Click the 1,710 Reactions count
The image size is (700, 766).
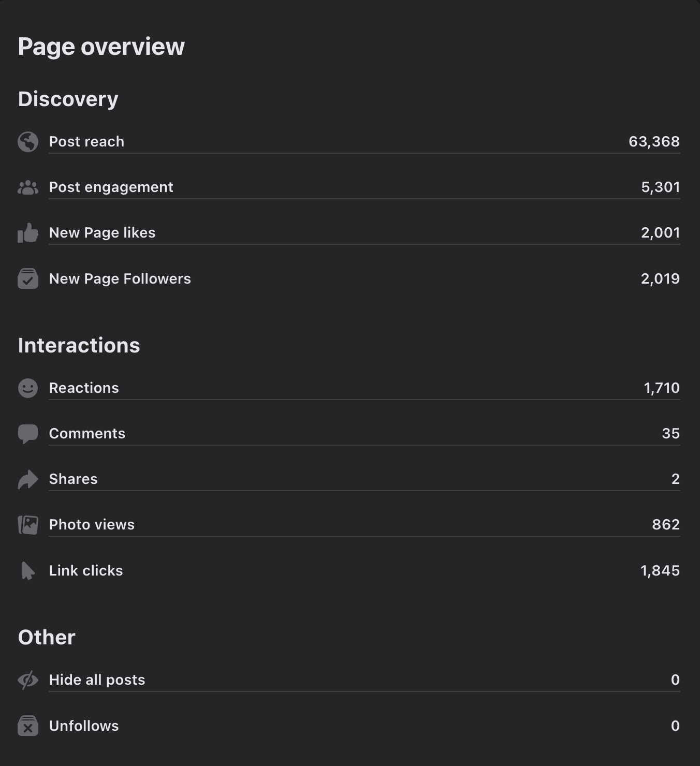click(661, 388)
